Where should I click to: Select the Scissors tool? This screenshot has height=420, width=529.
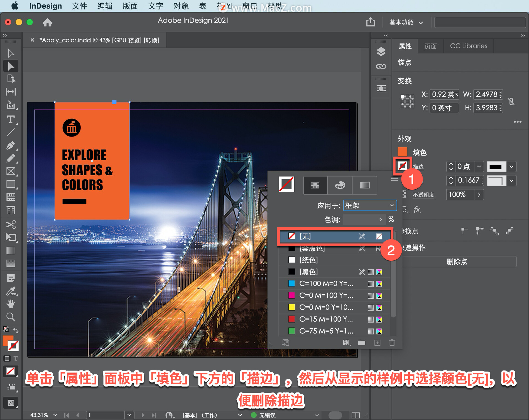pyautogui.click(x=10, y=225)
